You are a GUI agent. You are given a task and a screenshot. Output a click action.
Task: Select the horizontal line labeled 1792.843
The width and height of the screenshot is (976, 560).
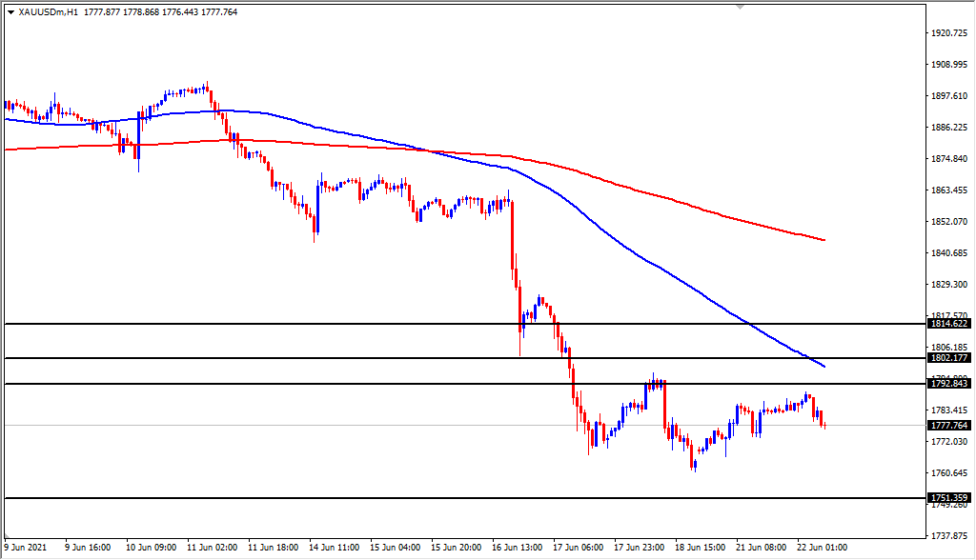(x=464, y=384)
